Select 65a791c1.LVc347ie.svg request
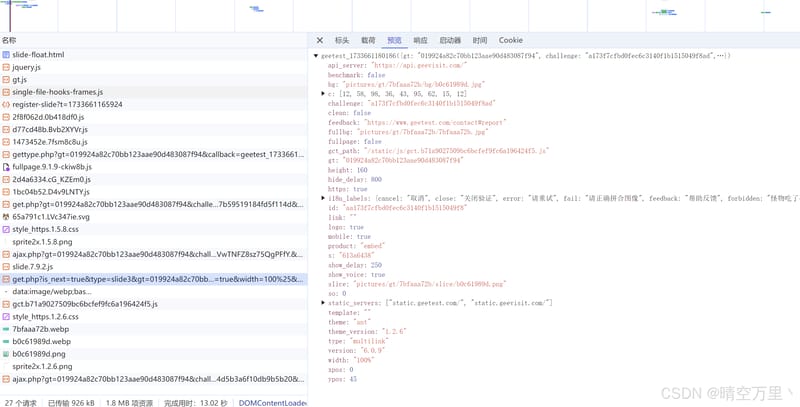 tap(154, 217)
